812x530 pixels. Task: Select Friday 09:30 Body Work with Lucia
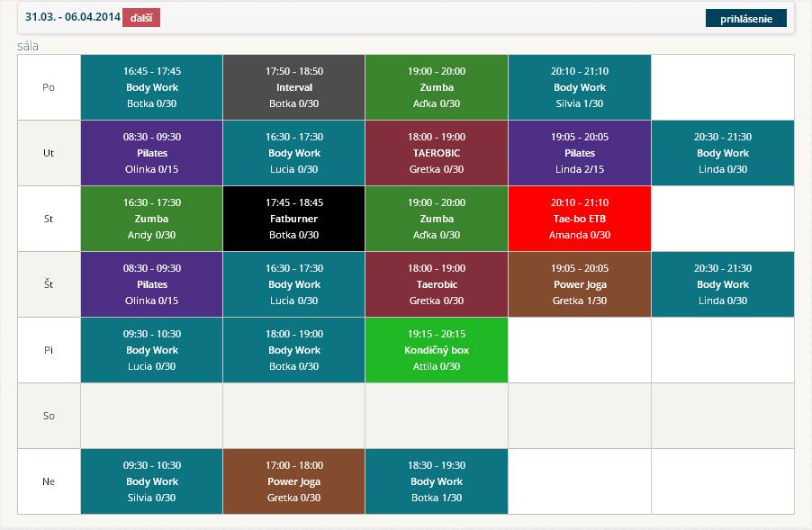pos(152,350)
